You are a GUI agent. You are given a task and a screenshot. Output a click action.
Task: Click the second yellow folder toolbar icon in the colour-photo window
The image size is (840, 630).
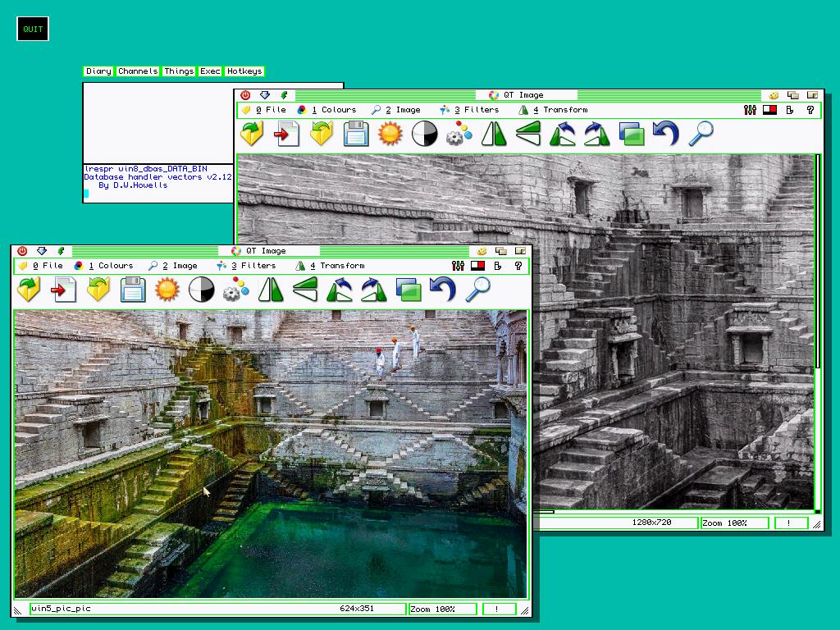[x=98, y=290]
